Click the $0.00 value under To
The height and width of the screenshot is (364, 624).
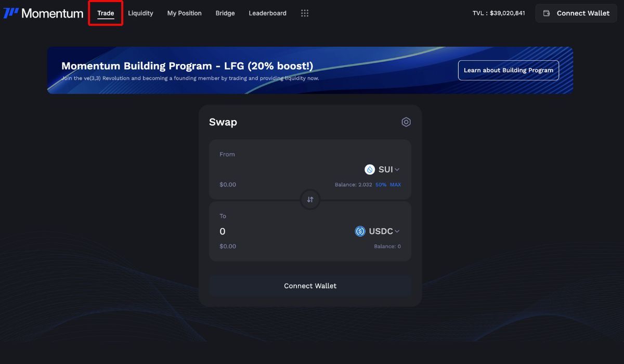(228, 246)
